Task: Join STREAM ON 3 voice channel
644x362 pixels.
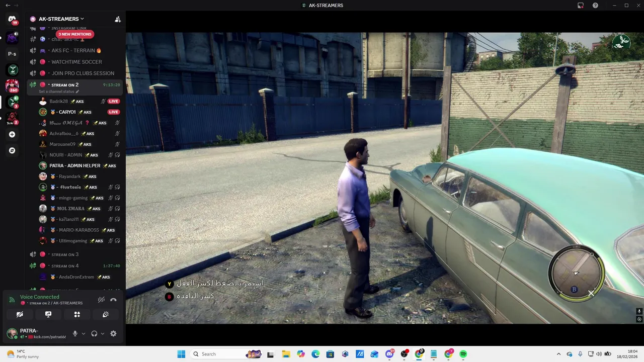Action: point(74,254)
